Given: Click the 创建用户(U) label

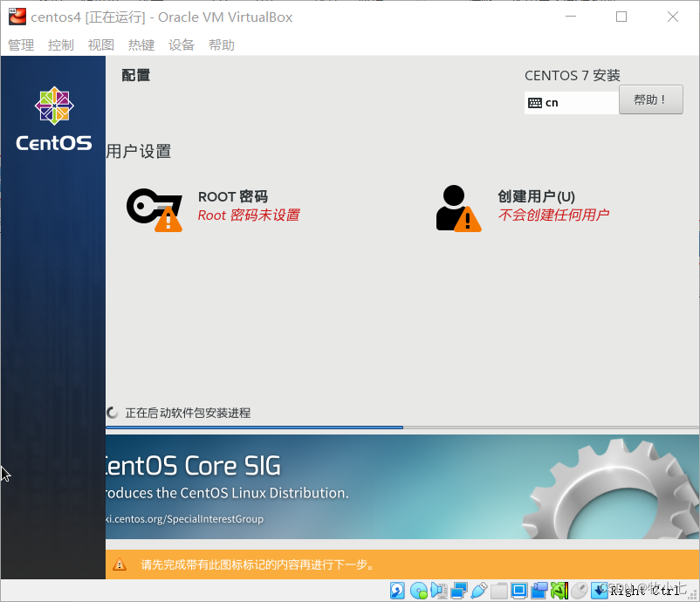Looking at the screenshot, I should coord(536,196).
